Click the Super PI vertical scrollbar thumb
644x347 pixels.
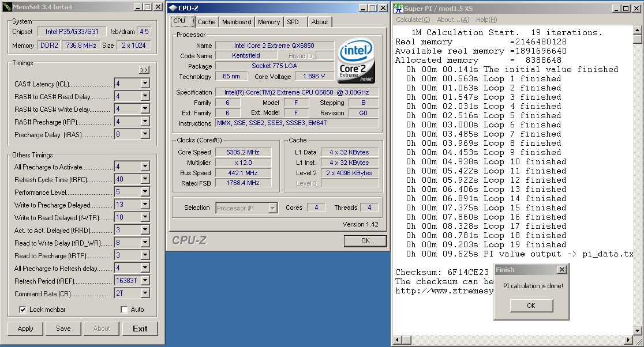(637, 39)
